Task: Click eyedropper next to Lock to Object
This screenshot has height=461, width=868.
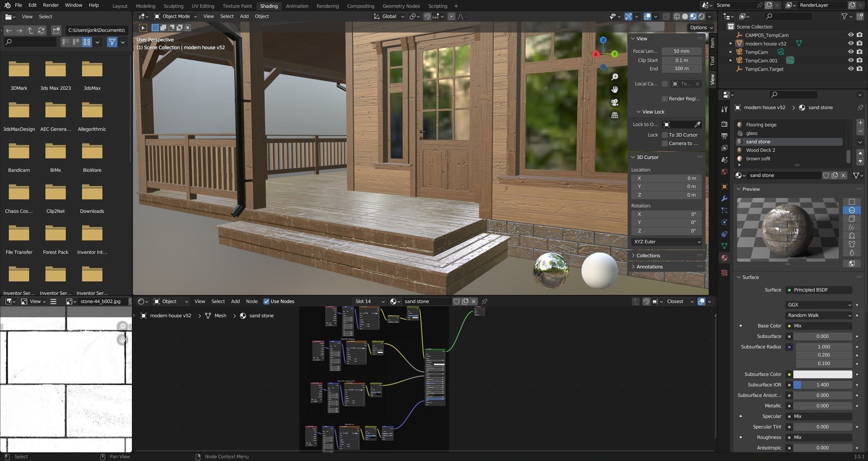Action: pyautogui.click(x=697, y=124)
